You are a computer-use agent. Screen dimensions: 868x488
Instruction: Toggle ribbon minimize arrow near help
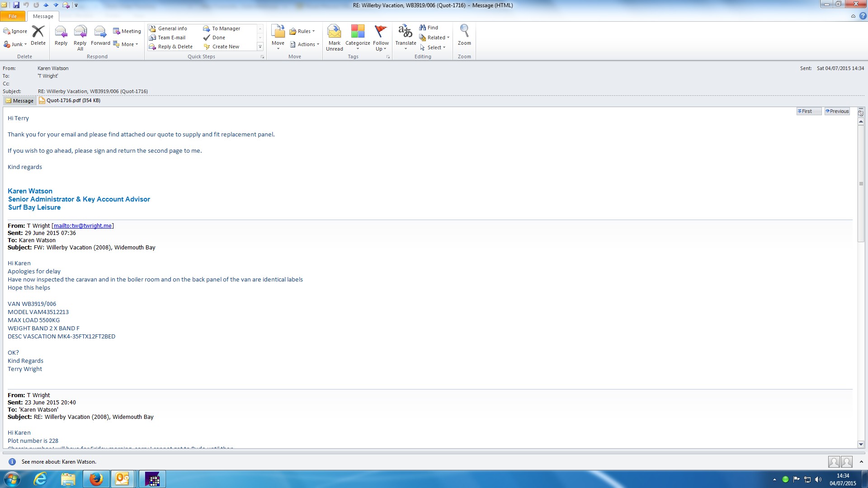[x=853, y=16]
